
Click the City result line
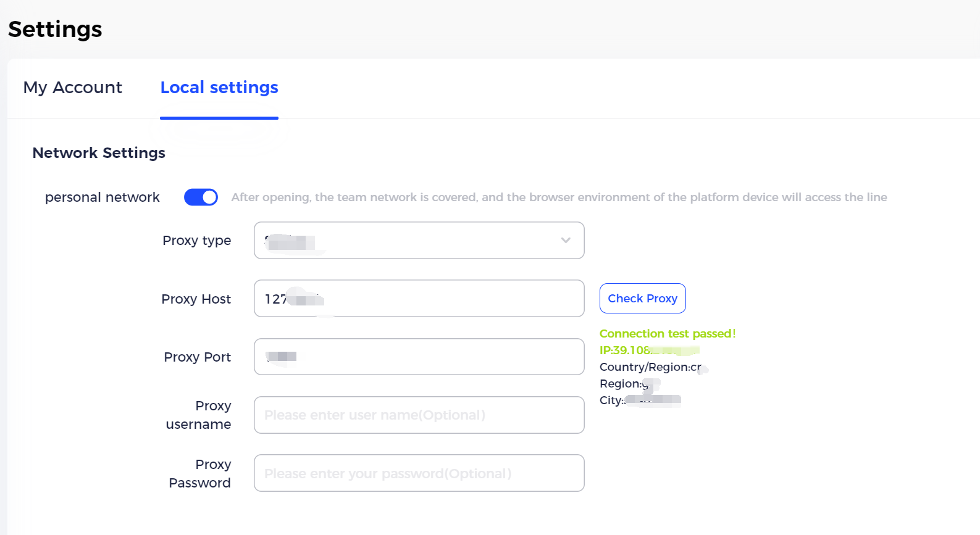point(640,400)
